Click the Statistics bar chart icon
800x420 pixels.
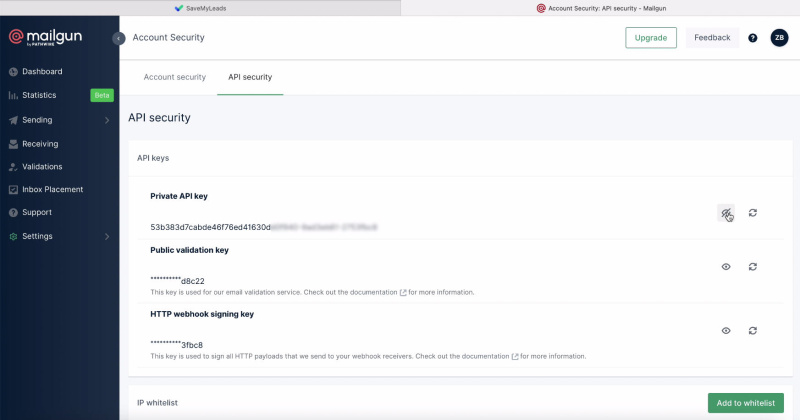click(x=13, y=95)
